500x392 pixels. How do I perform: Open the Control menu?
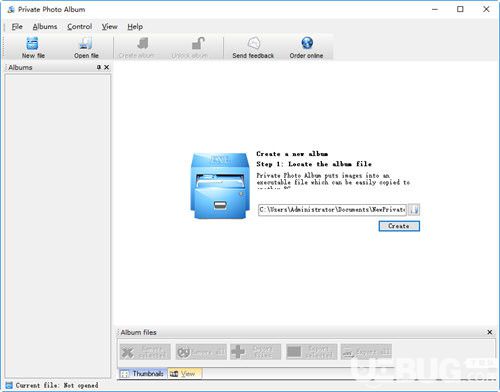[80, 27]
